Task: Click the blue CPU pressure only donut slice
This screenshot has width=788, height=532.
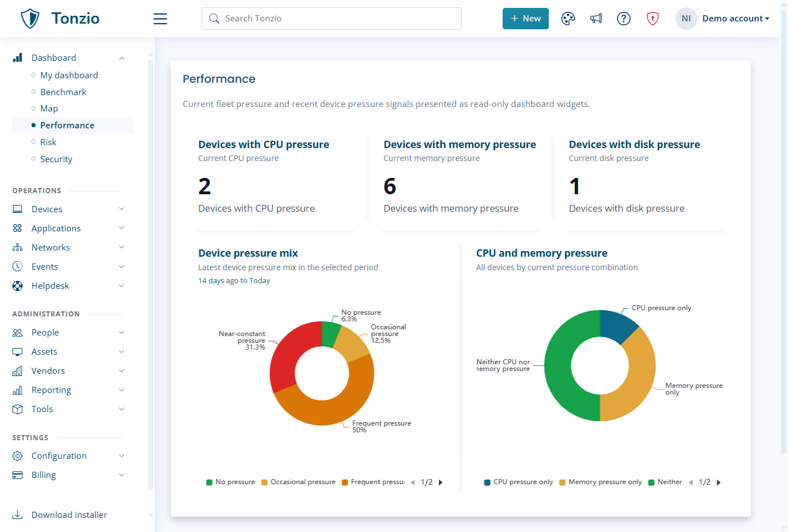Action: point(616,325)
